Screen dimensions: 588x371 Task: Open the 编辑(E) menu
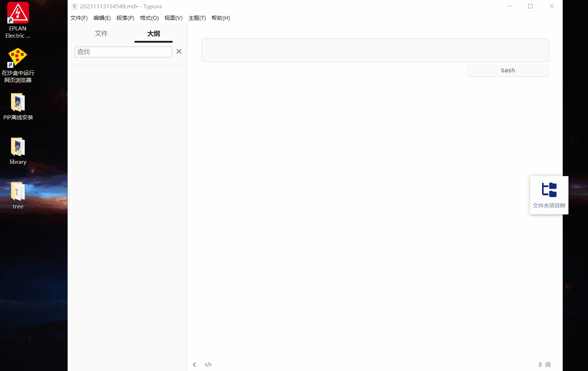pyautogui.click(x=102, y=18)
